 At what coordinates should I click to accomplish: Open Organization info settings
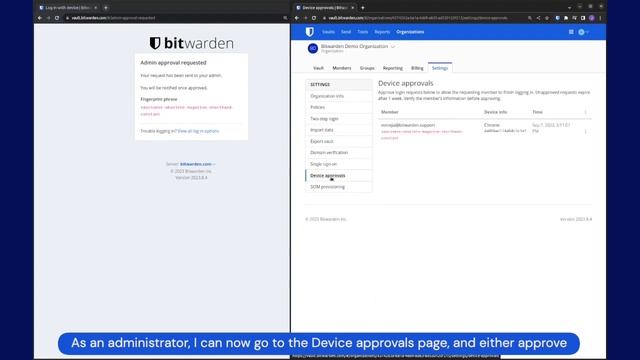click(338, 96)
